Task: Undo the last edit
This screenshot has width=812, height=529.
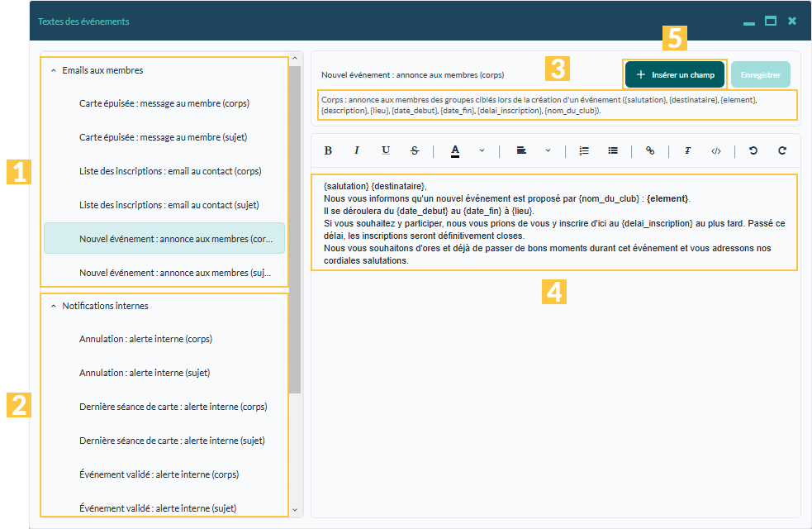Action: click(x=753, y=150)
